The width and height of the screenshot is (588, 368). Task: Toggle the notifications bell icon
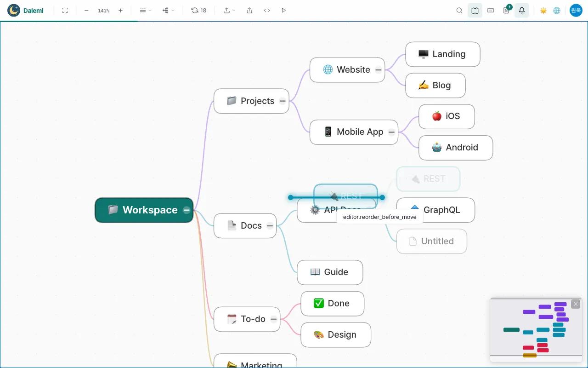coord(522,10)
